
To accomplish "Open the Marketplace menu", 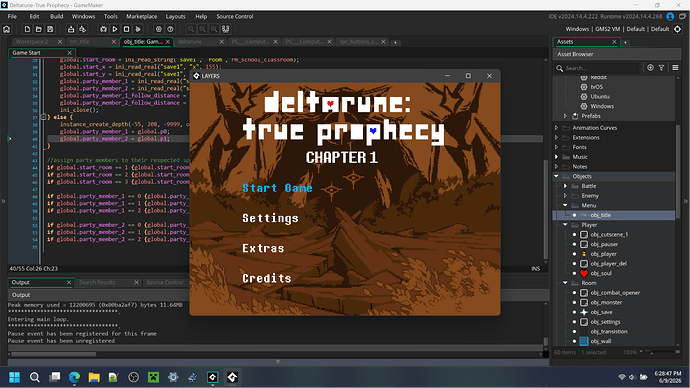I will click(x=142, y=16).
